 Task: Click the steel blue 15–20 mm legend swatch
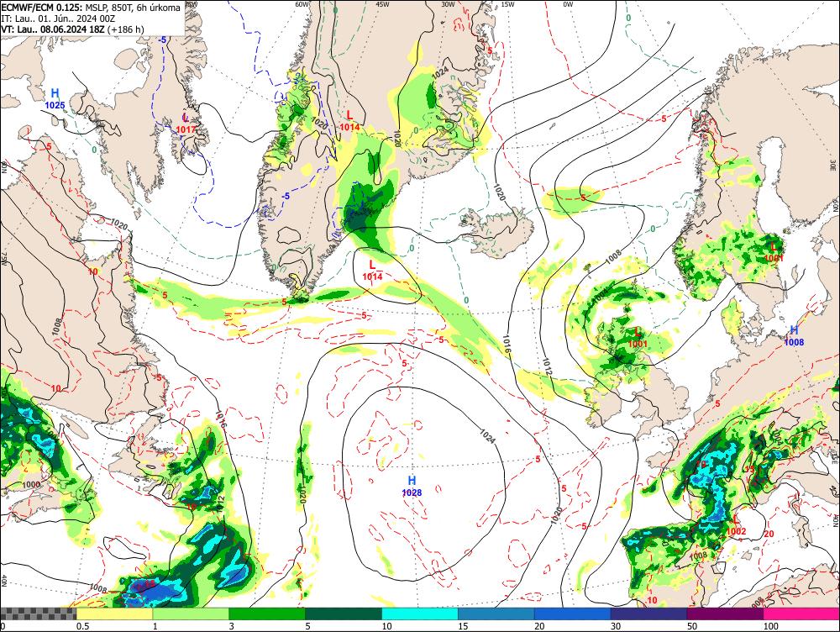coord(496,614)
